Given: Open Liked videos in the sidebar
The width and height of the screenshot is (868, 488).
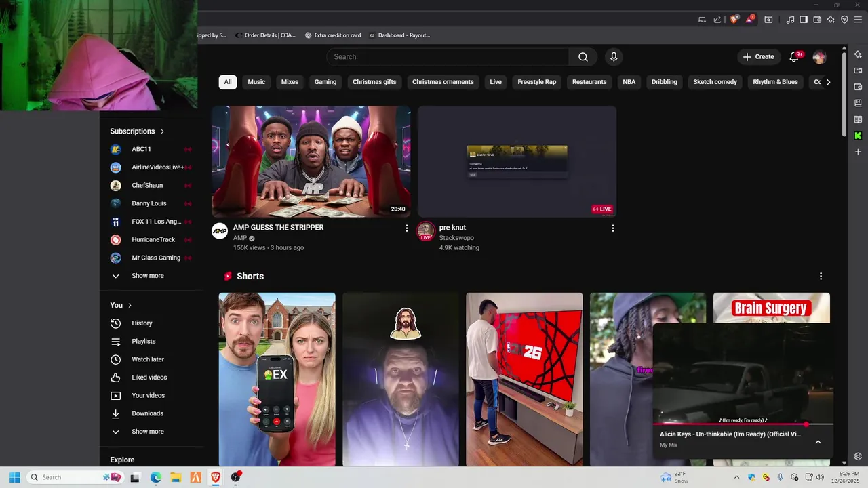Looking at the screenshot, I should 149,378.
